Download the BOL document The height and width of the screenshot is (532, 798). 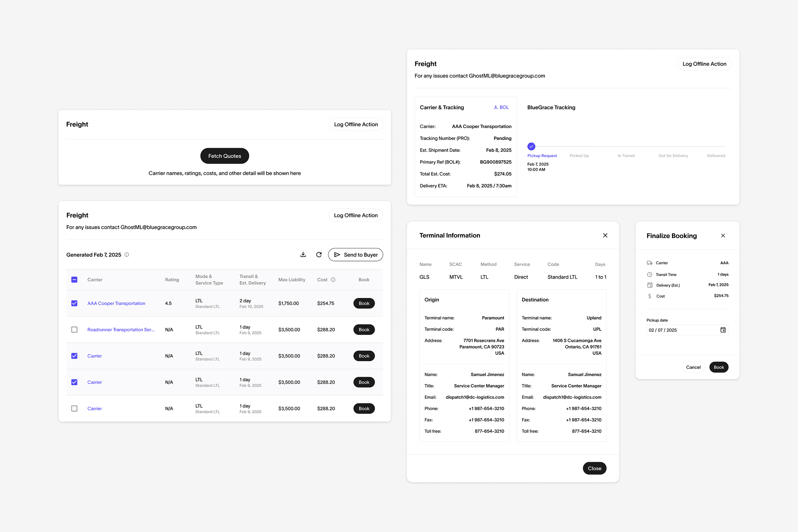[501, 107]
